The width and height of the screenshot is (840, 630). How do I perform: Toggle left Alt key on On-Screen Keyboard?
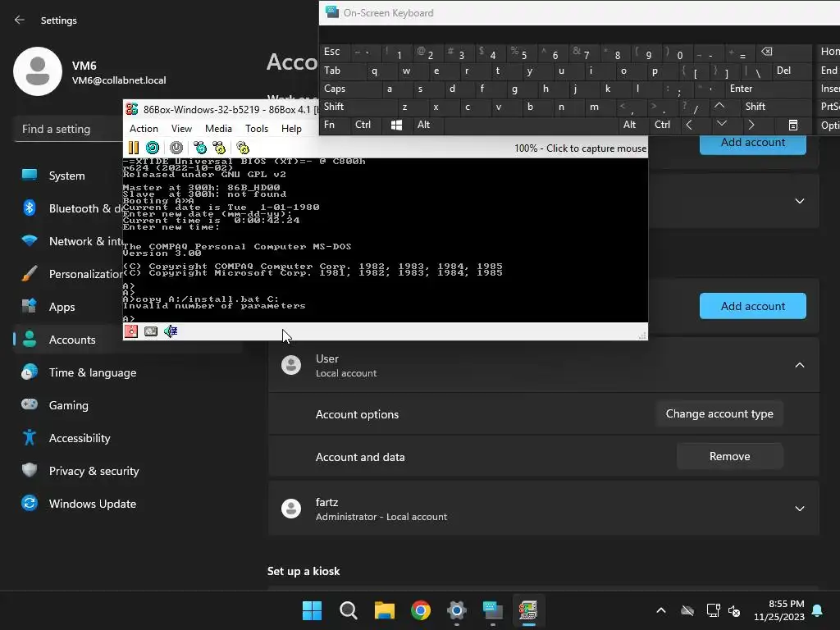427,125
